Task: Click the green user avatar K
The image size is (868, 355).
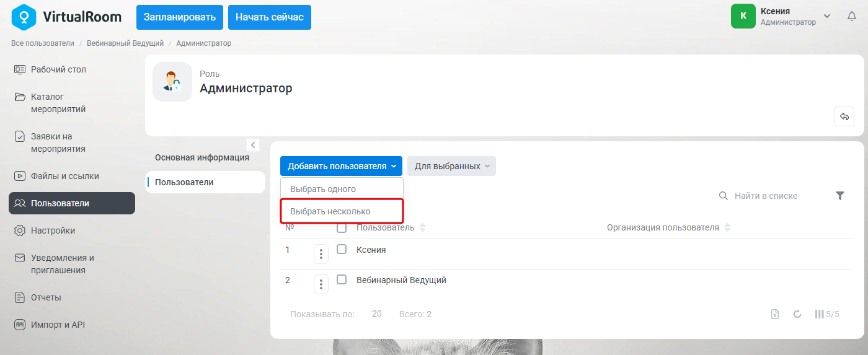Action: pos(743,16)
